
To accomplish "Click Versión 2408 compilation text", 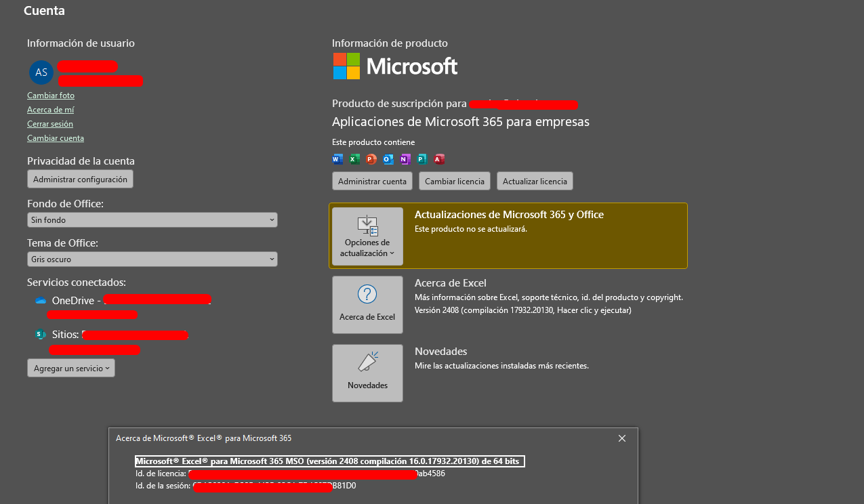I will [523, 310].
